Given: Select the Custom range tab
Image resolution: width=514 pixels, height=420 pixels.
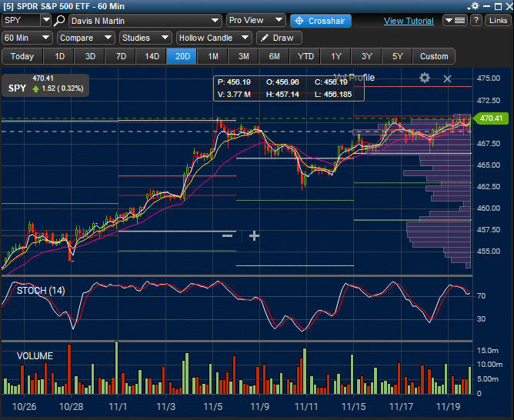Looking at the screenshot, I should (434, 56).
